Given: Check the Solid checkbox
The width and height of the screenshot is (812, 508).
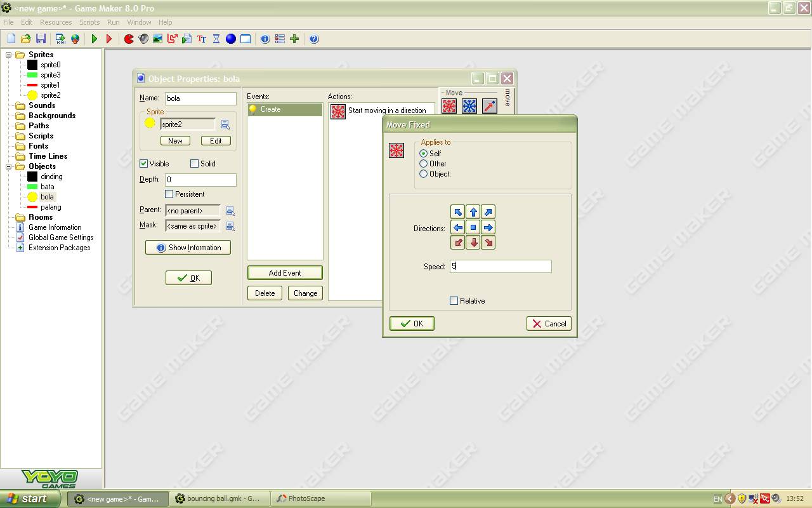Looking at the screenshot, I should click(194, 164).
